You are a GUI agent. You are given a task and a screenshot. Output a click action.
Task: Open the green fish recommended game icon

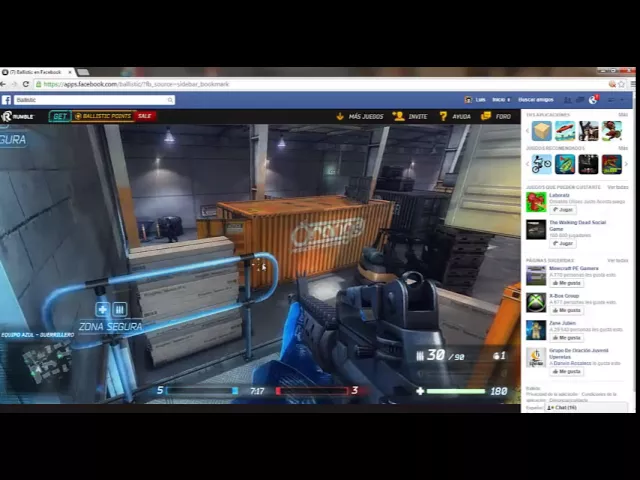click(x=565, y=164)
